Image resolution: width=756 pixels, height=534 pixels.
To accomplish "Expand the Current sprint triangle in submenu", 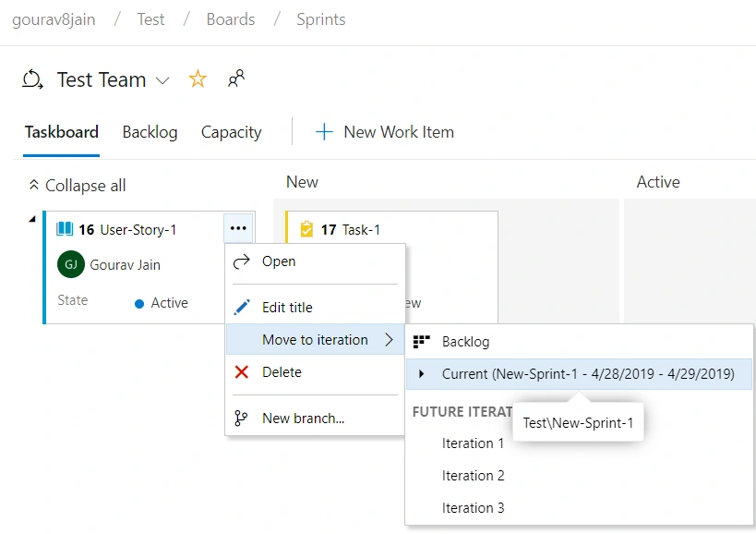I will 422,373.
